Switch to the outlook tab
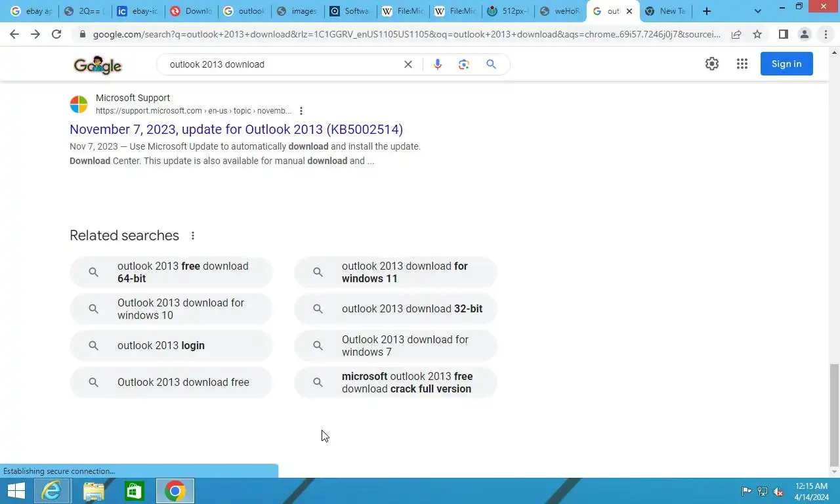Viewport: 840px width, 504px height. coord(244,11)
